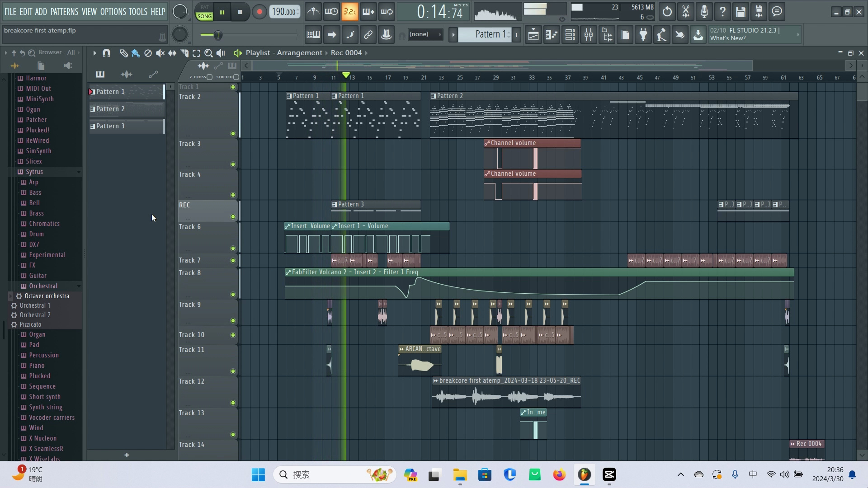Adjust the main pitch knob
The height and width of the screenshot is (488, 868).
[x=180, y=34]
